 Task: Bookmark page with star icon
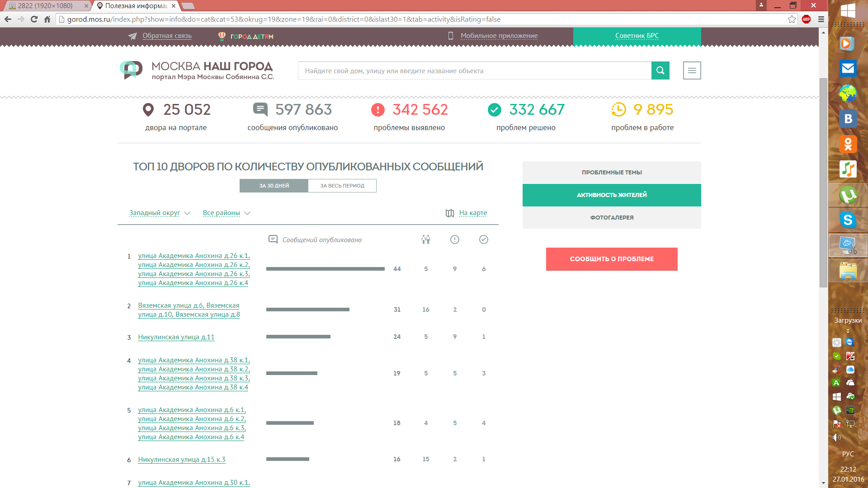792,19
